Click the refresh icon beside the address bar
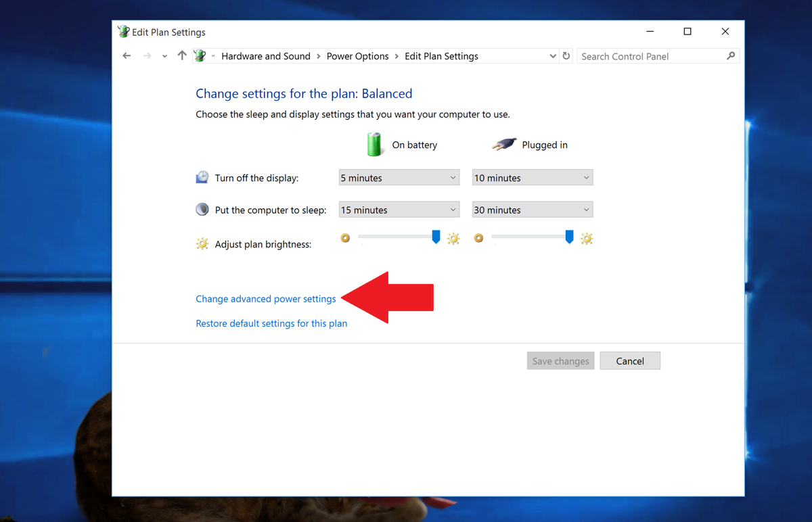Image resolution: width=812 pixels, height=522 pixels. click(x=566, y=56)
